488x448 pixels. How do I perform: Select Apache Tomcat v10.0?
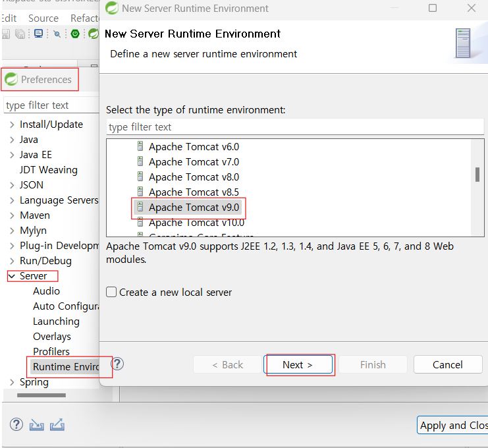(196, 223)
